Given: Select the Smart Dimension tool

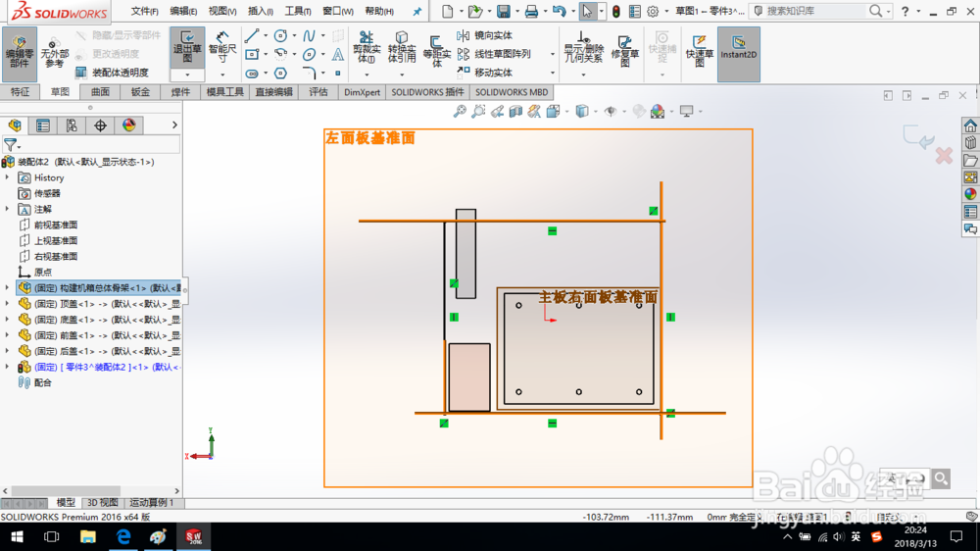Looking at the screenshot, I should [x=222, y=47].
